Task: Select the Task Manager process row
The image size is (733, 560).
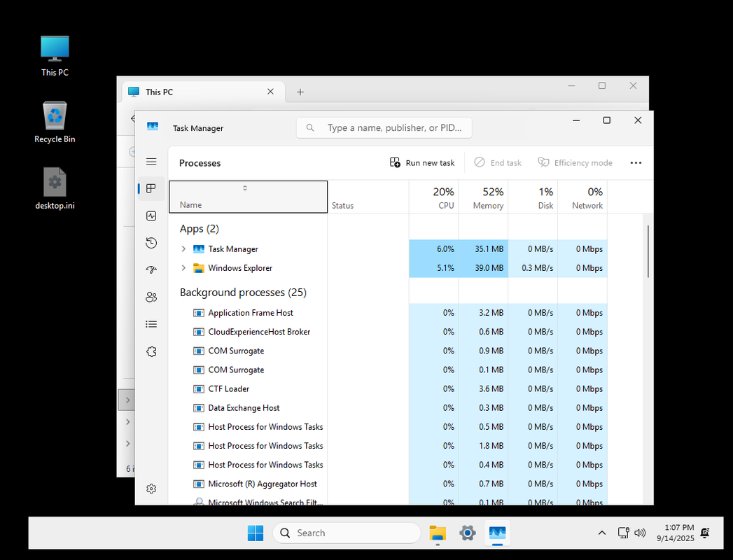Action: [388, 249]
